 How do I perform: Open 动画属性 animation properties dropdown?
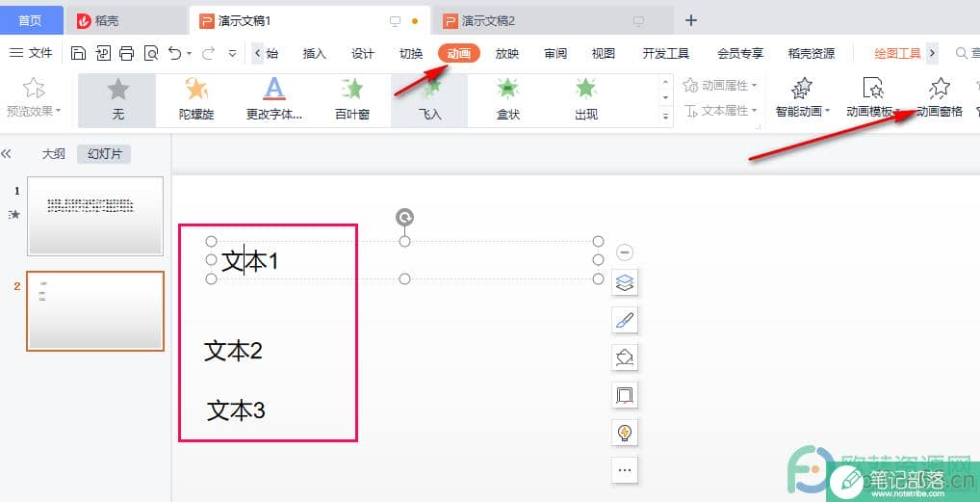721,85
